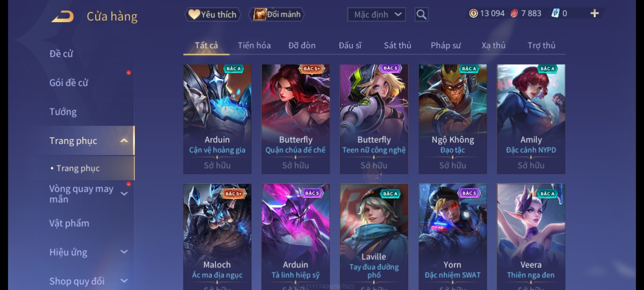Select Butterfly Quận chúa đế chế skin

coord(295,119)
